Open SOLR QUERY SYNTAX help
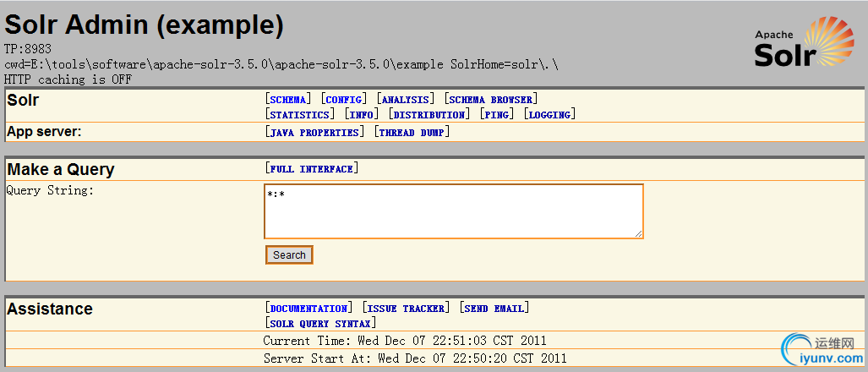This screenshot has width=868, height=372. coord(320,323)
